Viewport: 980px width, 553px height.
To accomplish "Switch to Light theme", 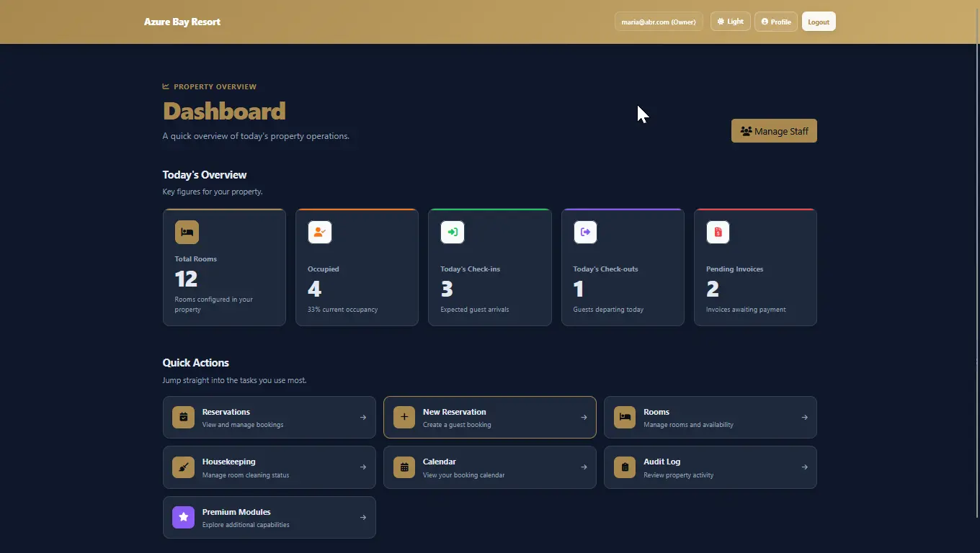I will [731, 22].
